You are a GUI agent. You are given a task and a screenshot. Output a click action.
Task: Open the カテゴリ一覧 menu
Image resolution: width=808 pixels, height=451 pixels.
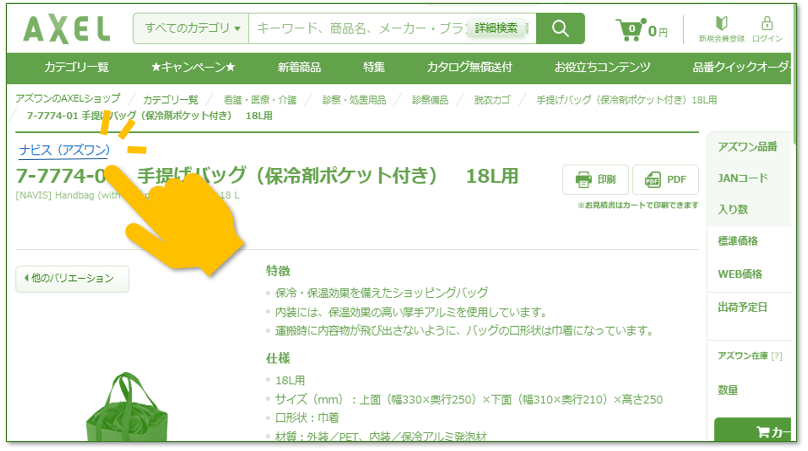[x=76, y=67]
